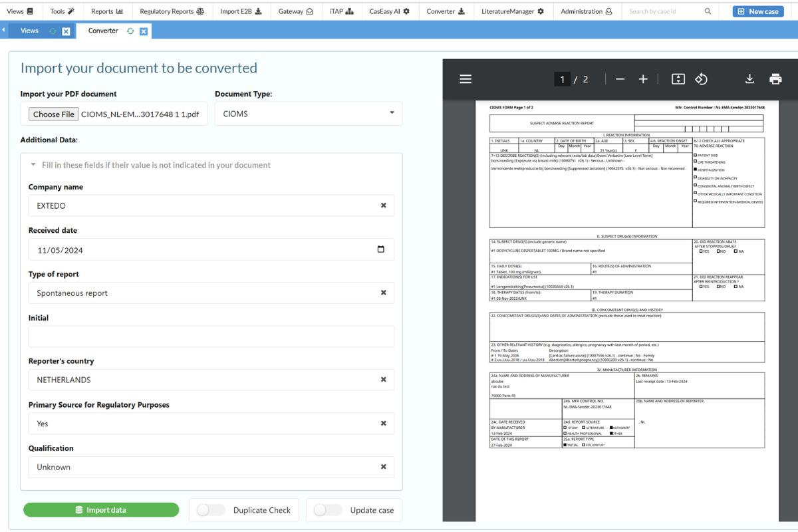Open the Reports menu
Image resolution: width=798 pixels, height=532 pixels.
(107, 11)
